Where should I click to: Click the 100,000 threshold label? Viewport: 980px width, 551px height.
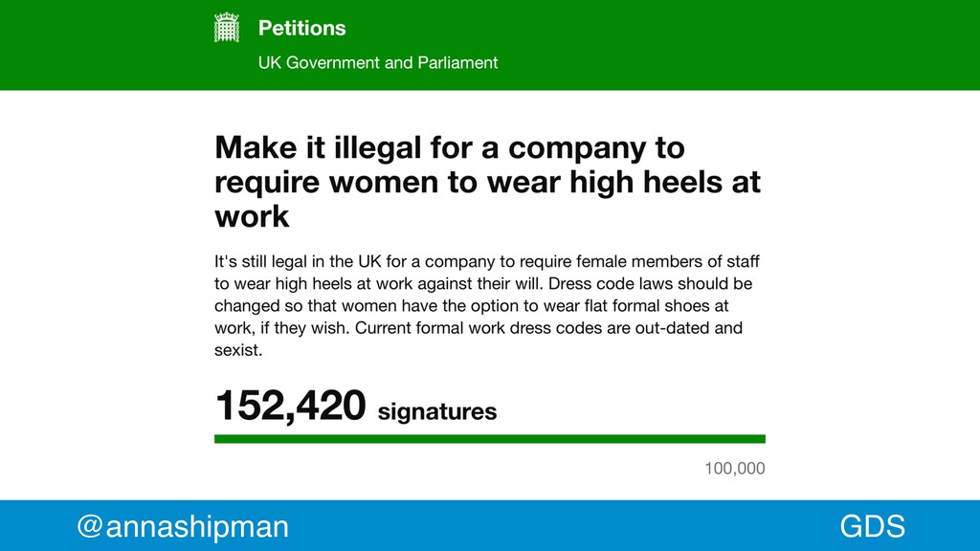[734, 469]
